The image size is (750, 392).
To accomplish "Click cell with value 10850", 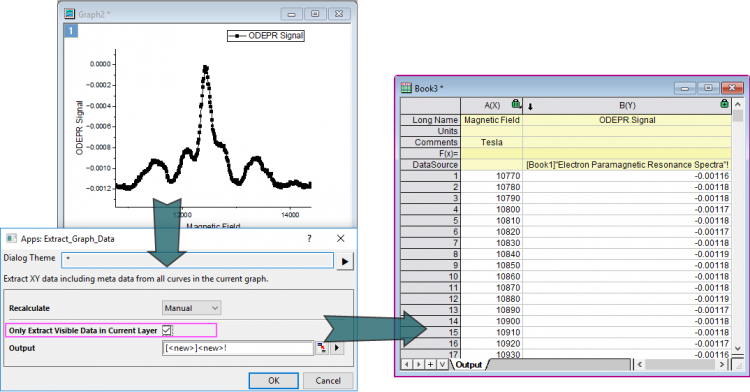I will [x=492, y=265].
